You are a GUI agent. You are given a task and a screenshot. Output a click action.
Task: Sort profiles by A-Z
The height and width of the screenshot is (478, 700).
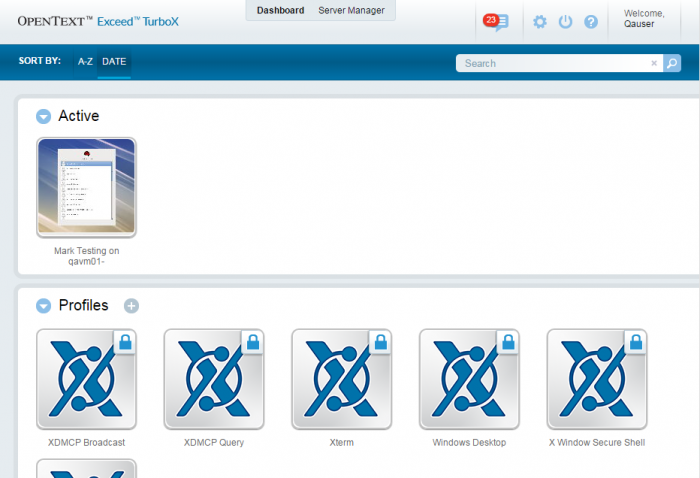tap(85, 62)
